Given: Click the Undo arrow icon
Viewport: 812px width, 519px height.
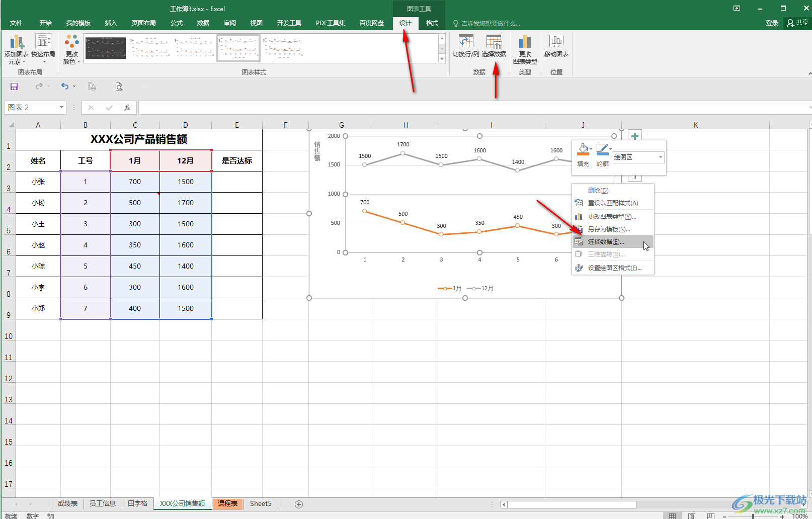Looking at the screenshot, I should coord(65,86).
